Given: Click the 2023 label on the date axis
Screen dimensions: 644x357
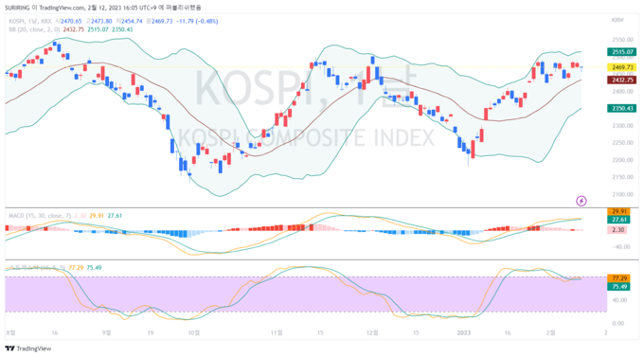Looking at the screenshot, I should (x=464, y=332).
